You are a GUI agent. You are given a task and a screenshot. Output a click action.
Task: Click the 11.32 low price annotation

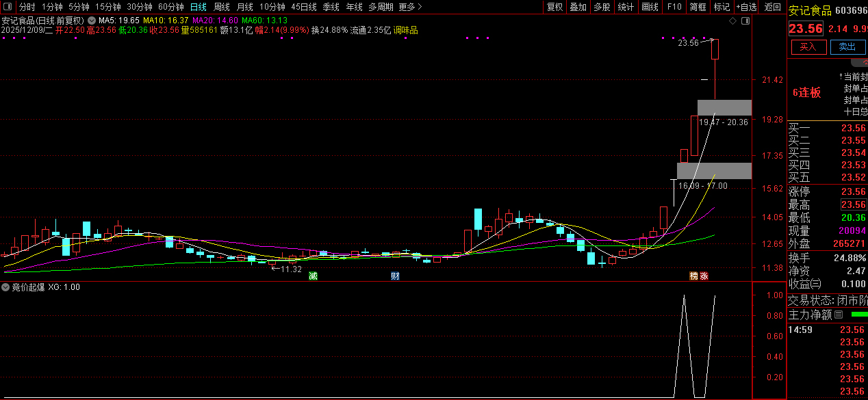(x=291, y=269)
